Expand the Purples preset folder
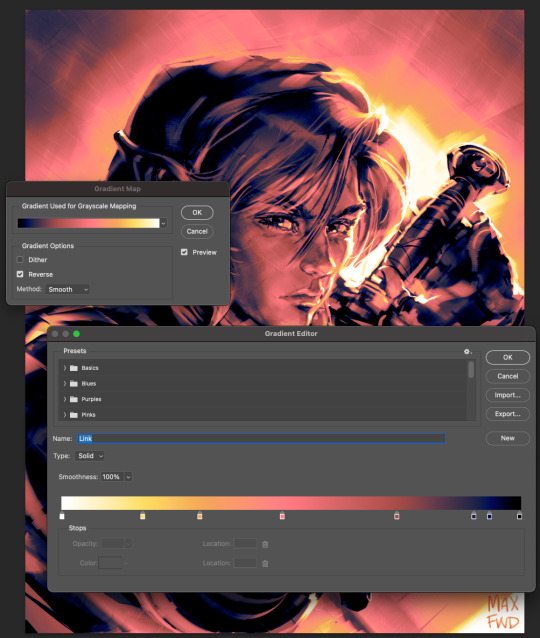540x638 pixels. 65,399
